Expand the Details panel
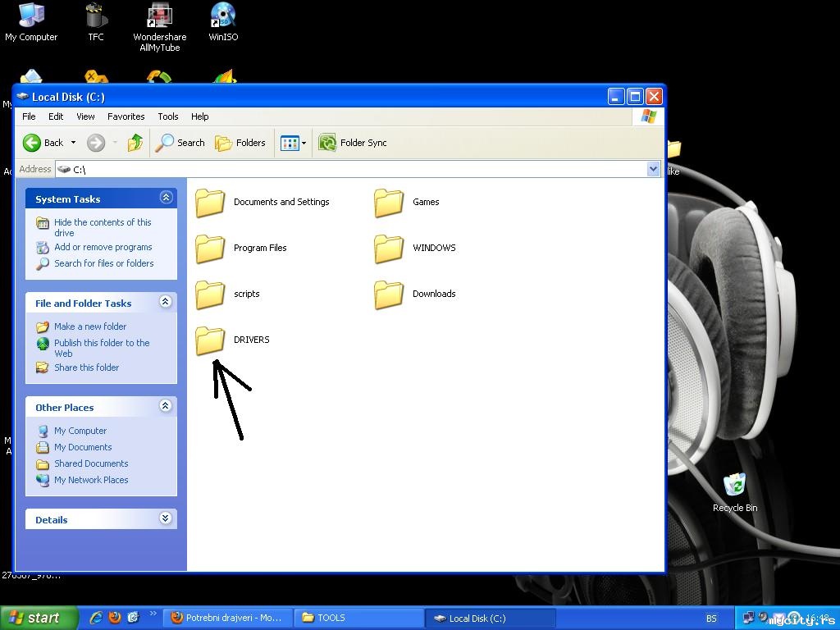The height and width of the screenshot is (630, 840). pyautogui.click(x=166, y=518)
